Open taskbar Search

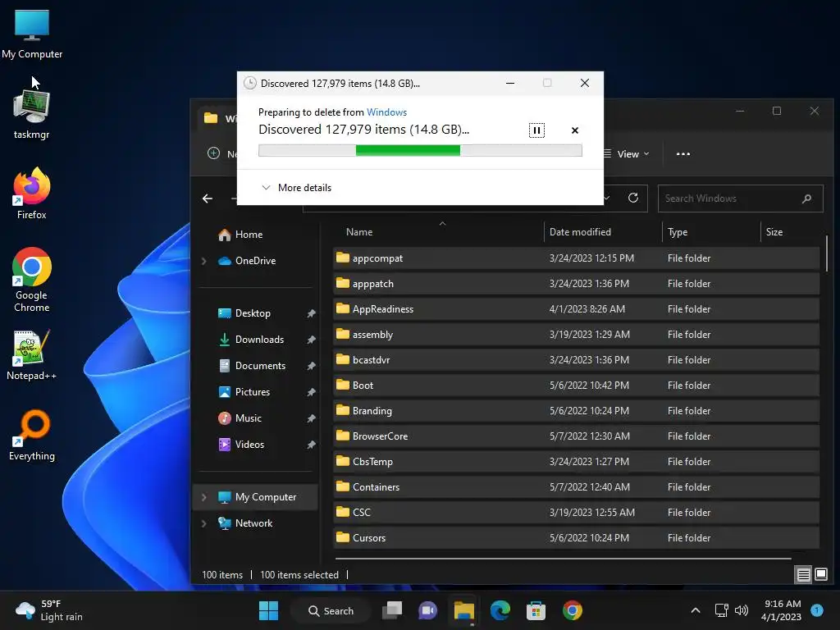click(x=331, y=610)
